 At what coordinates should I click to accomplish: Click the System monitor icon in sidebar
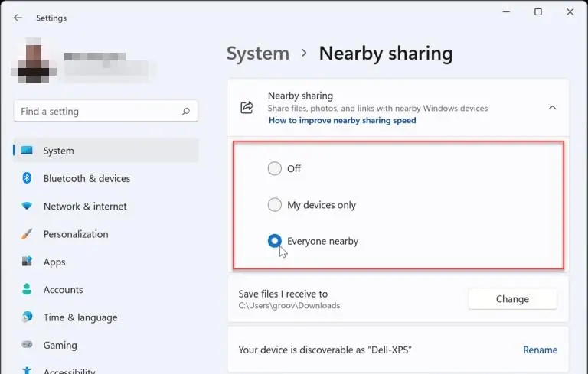(27, 150)
